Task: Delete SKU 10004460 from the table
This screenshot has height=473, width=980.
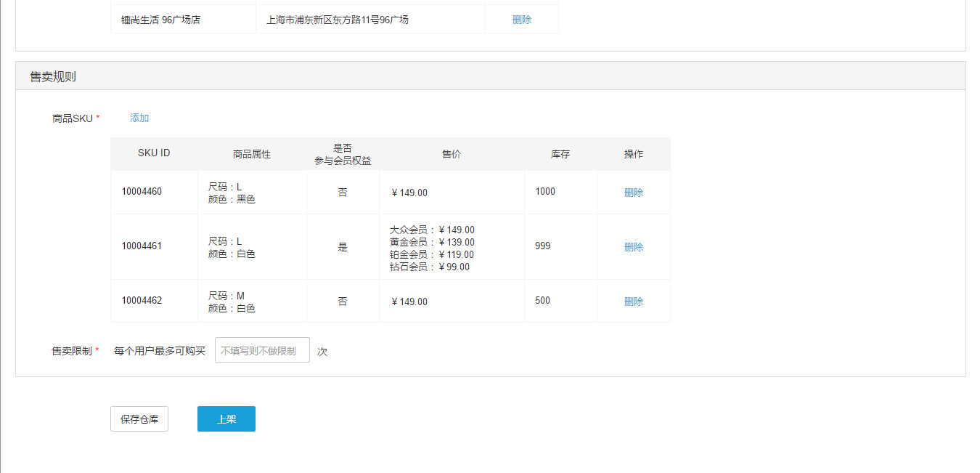Action: (x=634, y=192)
